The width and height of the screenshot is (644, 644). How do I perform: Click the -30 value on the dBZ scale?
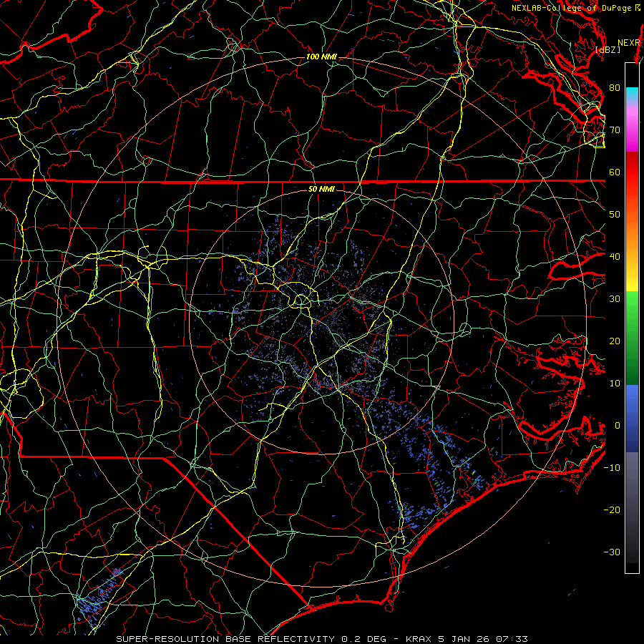point(612,552)
